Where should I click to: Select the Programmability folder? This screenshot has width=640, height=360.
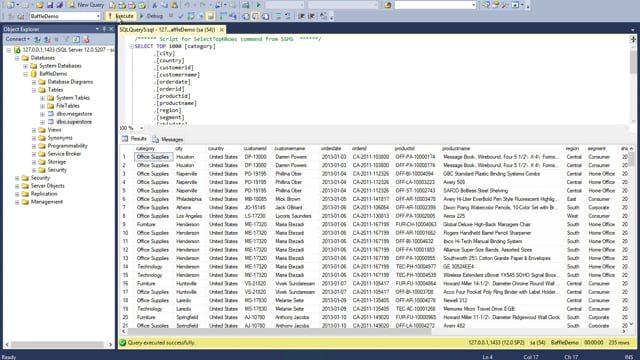pos(67,146)
